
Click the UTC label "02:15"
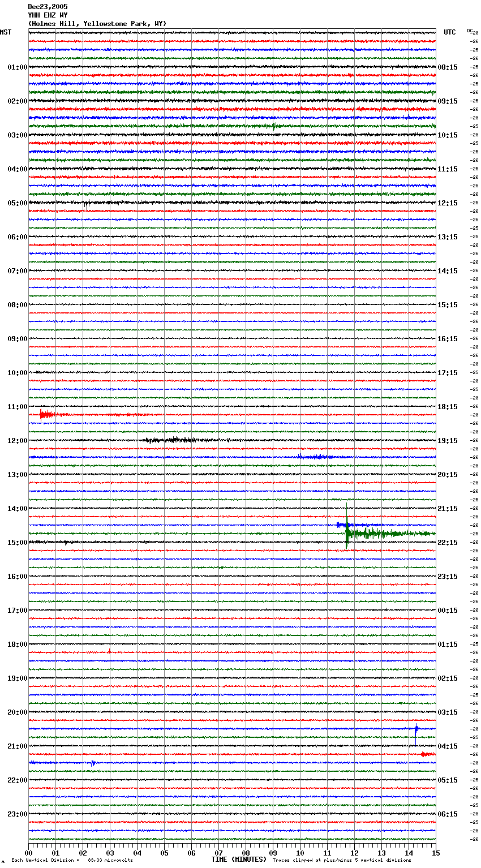448,678
